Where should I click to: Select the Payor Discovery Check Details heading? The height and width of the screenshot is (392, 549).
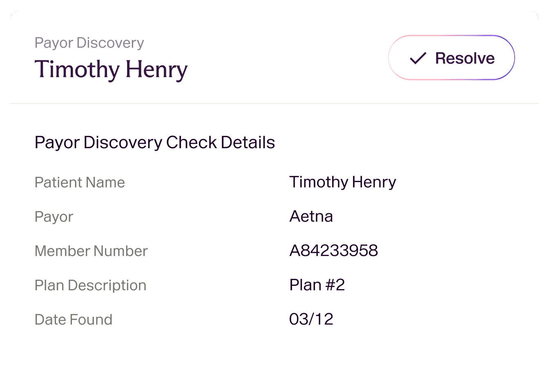tap(154, 143)
